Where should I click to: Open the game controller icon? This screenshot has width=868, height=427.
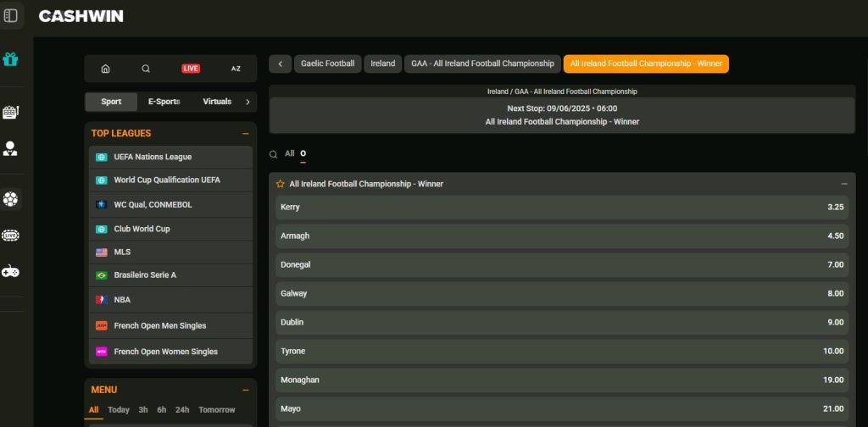[x=10, y=272]
